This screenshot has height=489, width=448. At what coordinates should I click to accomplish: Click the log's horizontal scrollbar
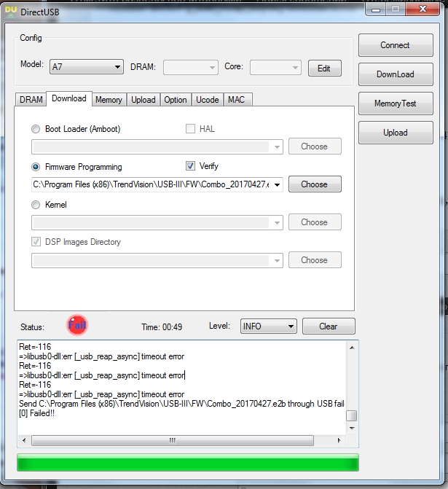[173, 440]
